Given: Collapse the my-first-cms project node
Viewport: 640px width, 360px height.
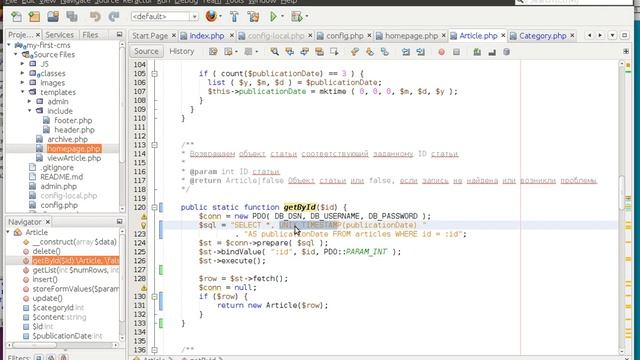Looking at the screenshot, I should [x=9, y=45].
